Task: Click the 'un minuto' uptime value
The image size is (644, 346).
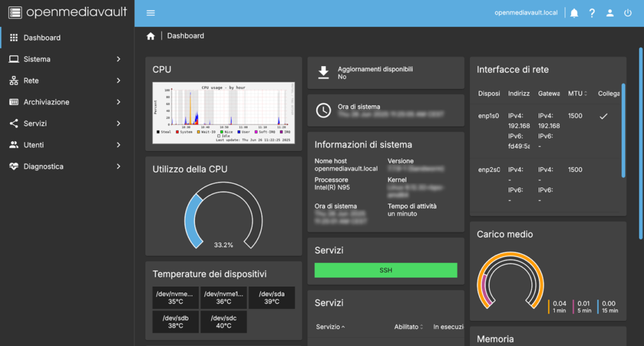Action: point(402,214)
